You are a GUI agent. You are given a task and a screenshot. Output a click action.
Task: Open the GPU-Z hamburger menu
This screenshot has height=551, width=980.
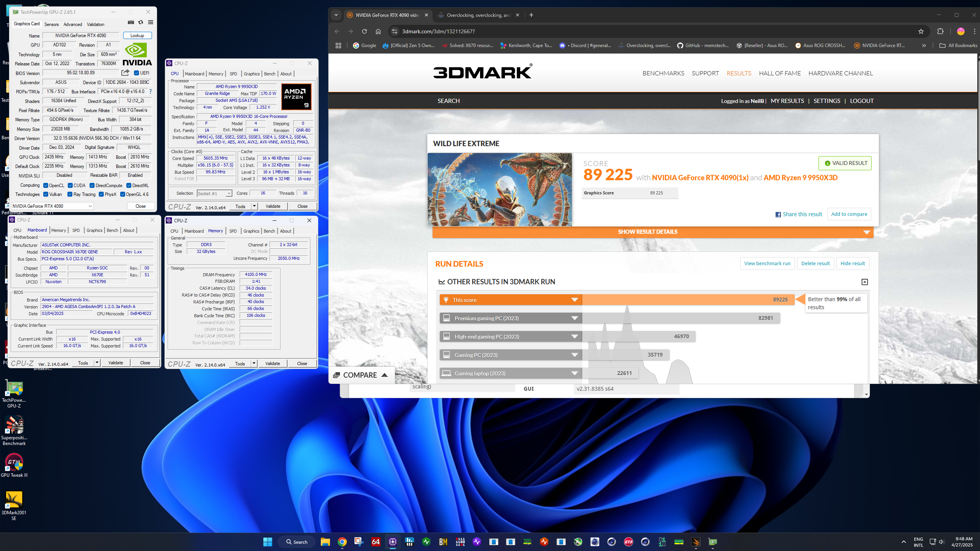(150, 22)
